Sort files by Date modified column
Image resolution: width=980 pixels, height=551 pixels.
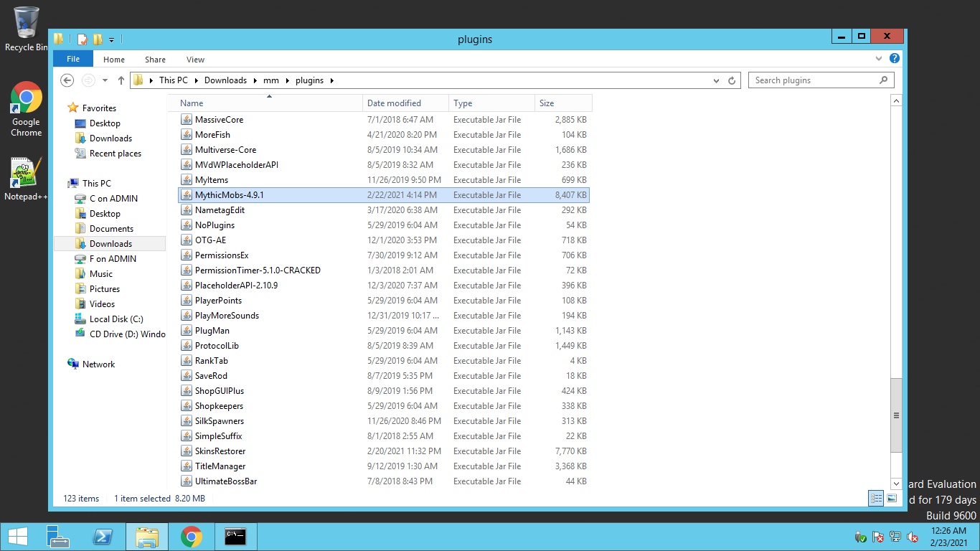(395, 103)
